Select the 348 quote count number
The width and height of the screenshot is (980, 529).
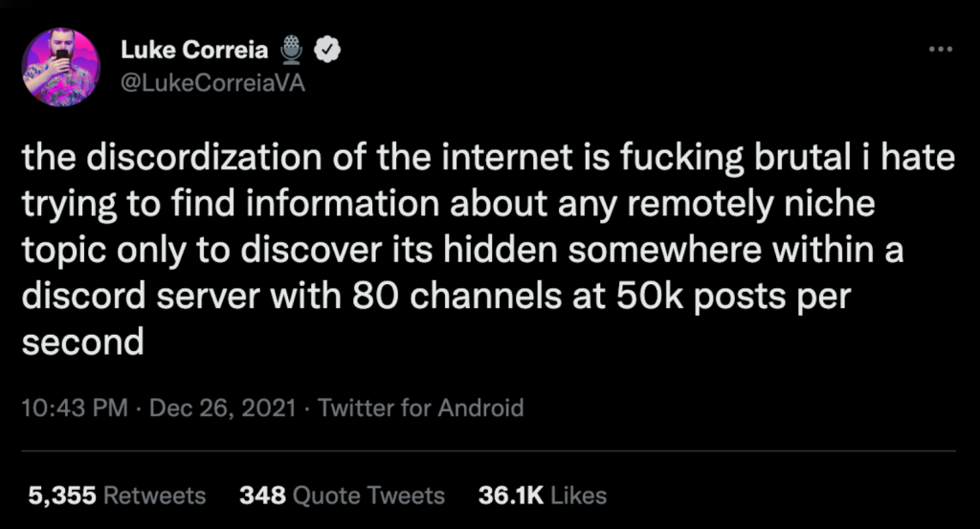(261, 496)
